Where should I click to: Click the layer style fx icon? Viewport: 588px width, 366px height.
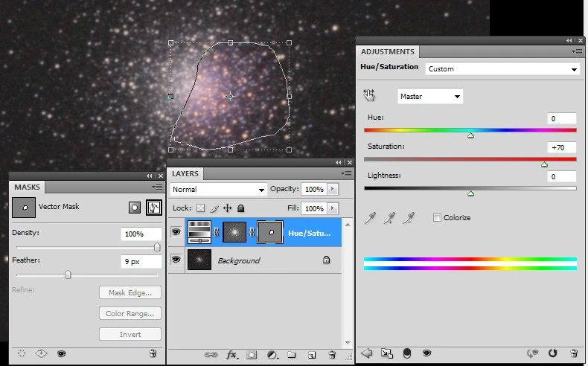click(231, 355)
